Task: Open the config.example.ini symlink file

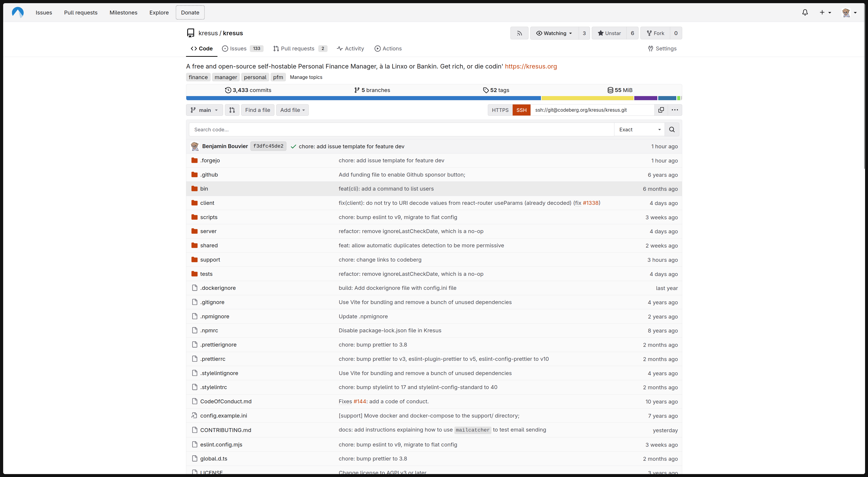Action: coord(223,416)
